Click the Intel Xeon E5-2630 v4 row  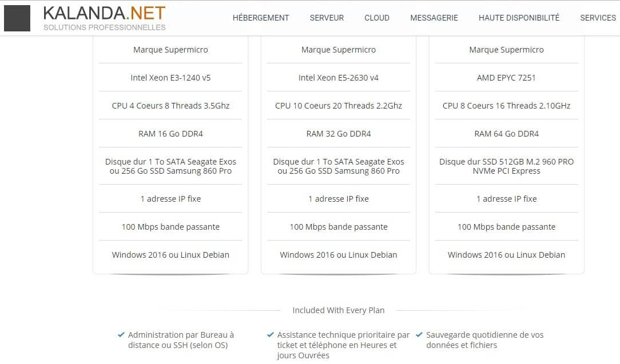click(x=339, y=78)
